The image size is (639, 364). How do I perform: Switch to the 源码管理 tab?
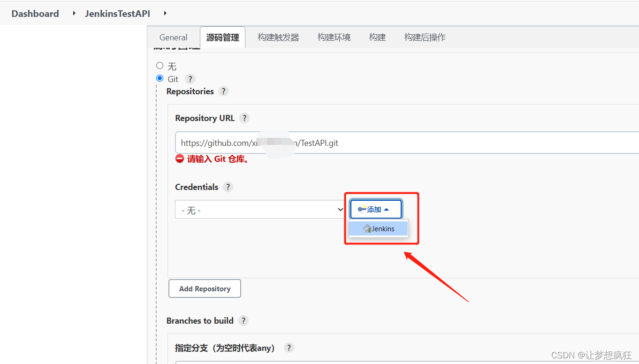coord(222,38)
